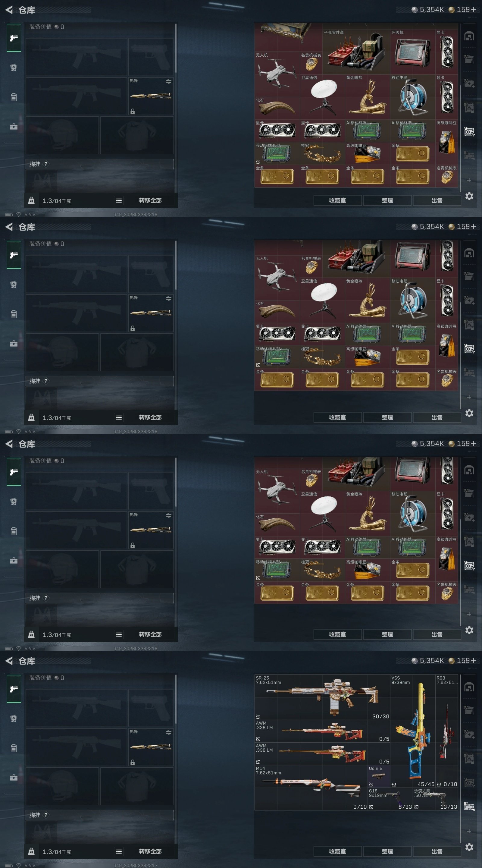Click 出售 button on weapons screen
482x868 pixels.
[437, 851]
